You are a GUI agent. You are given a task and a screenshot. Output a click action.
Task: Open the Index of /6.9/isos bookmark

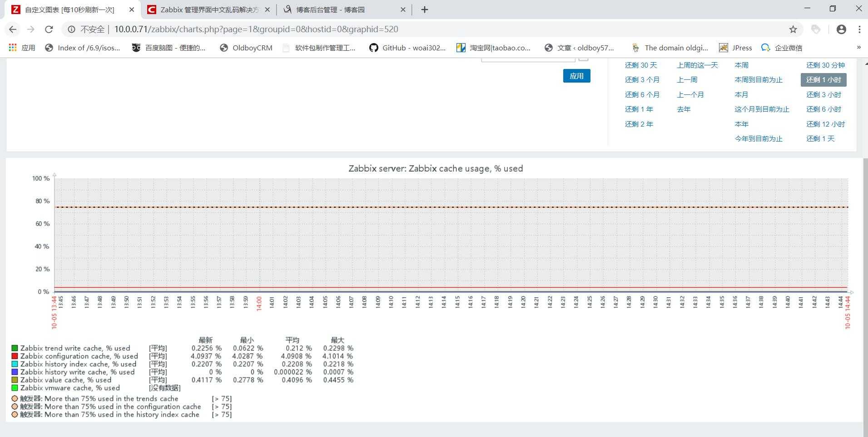tap(82, 48)
